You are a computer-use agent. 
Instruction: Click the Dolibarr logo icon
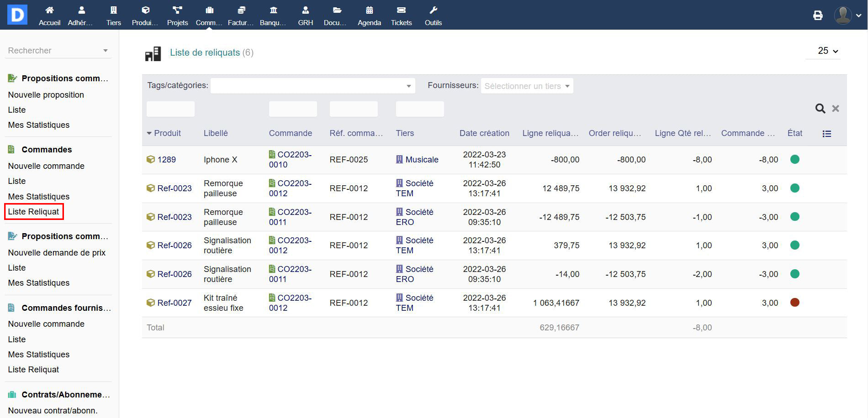tap(17, 15)
